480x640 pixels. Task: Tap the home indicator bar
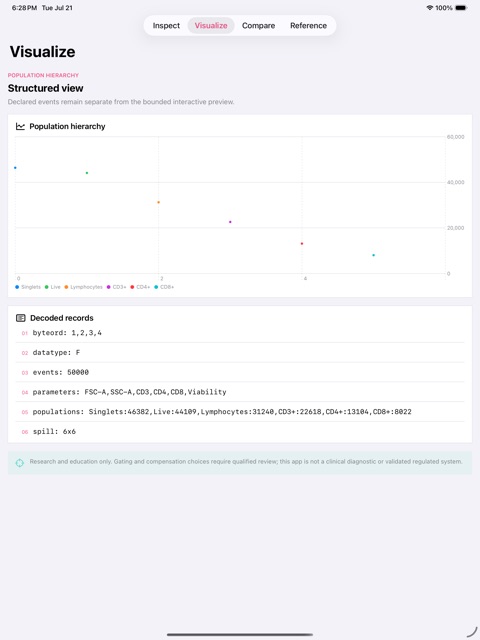point(240,635)
